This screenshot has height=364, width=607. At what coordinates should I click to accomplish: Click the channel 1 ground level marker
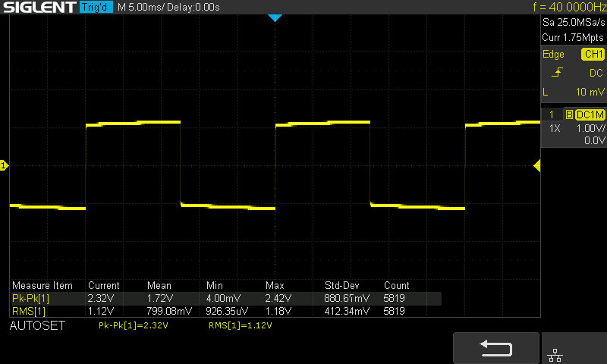(x=4, y=165)
